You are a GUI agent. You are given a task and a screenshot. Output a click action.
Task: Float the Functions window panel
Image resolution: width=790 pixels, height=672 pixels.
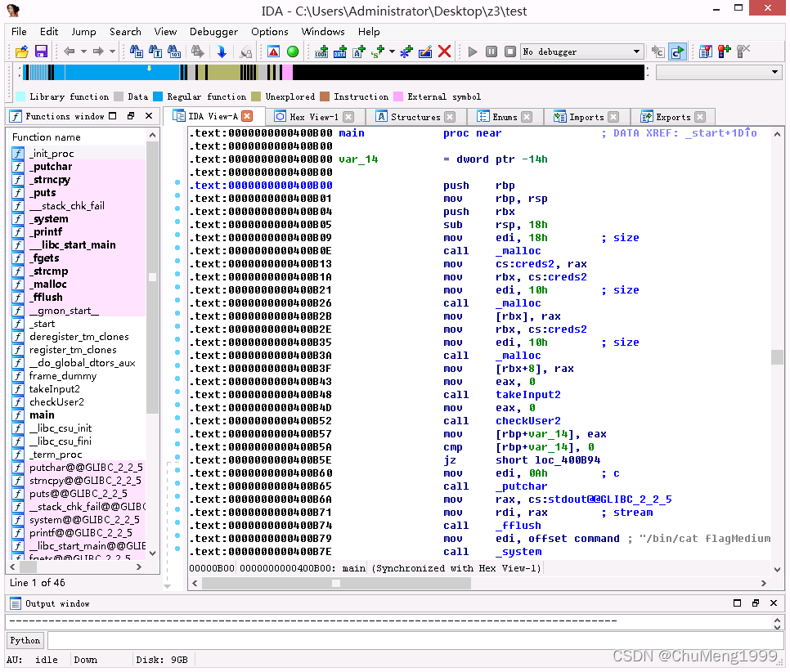click(x=131, y=116)
